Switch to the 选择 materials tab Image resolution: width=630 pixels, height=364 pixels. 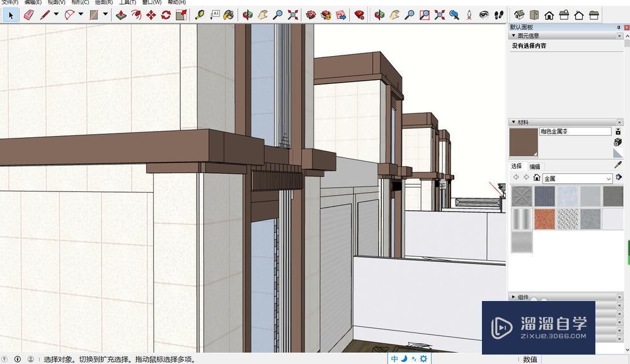[517, 166]
